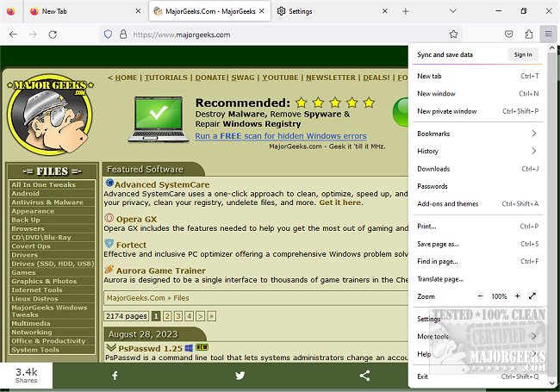
Task: Increase zoom with the plus icon
Action: 517,296
